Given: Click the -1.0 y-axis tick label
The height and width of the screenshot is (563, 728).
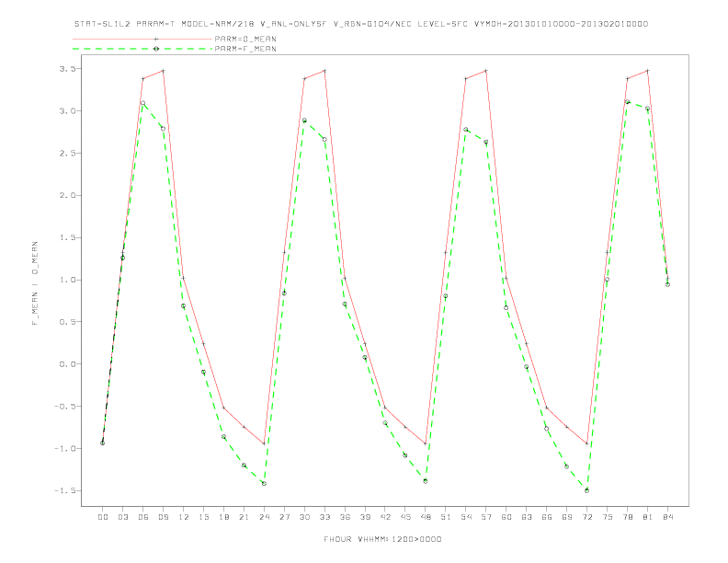Looking at the screenshot, I should coord(64,449).
